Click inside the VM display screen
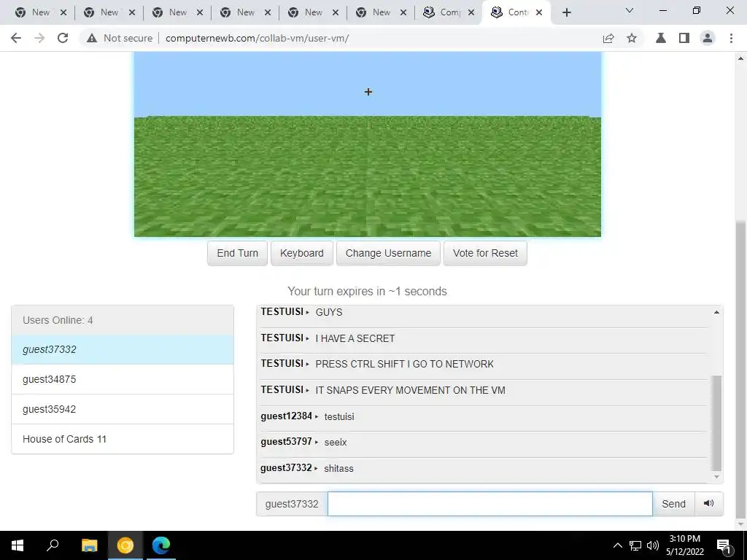747x560 pixels. [368, 144]
